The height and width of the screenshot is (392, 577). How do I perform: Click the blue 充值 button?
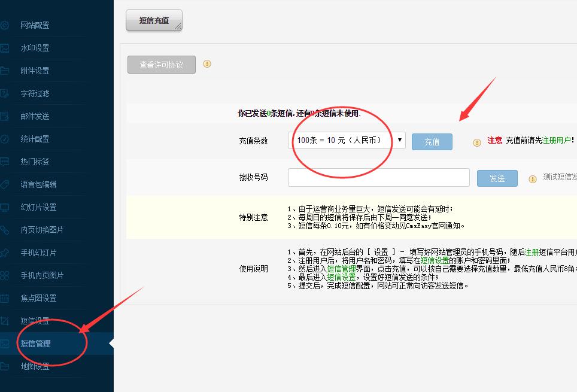(432, 142)
